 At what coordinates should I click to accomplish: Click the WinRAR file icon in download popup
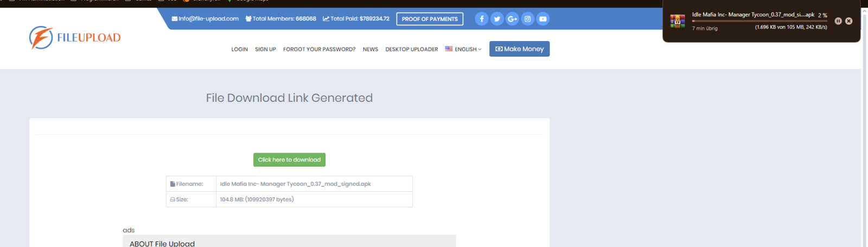[x=677, y=21]
